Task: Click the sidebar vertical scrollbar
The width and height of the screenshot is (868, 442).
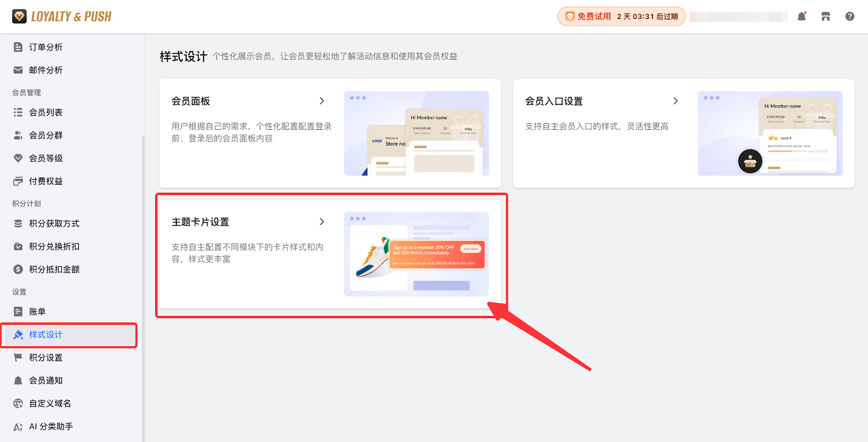Action: [x=143, y=271]
